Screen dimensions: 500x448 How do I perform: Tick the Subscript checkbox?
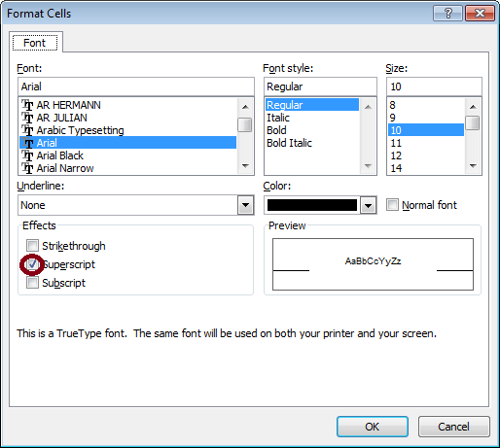click(32, 283)
